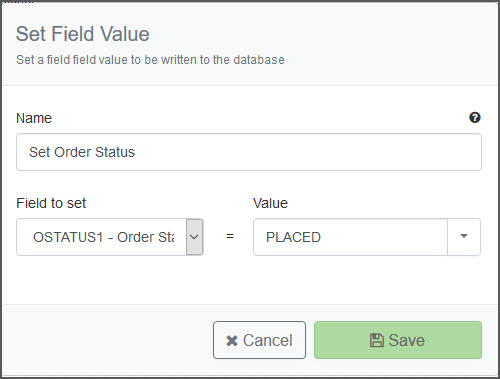Image resolution: width=500 pixels, height=379 pixels.
Task: Select the OSTATUS1 - Order Status select box
Action: (x=110, y=237)
